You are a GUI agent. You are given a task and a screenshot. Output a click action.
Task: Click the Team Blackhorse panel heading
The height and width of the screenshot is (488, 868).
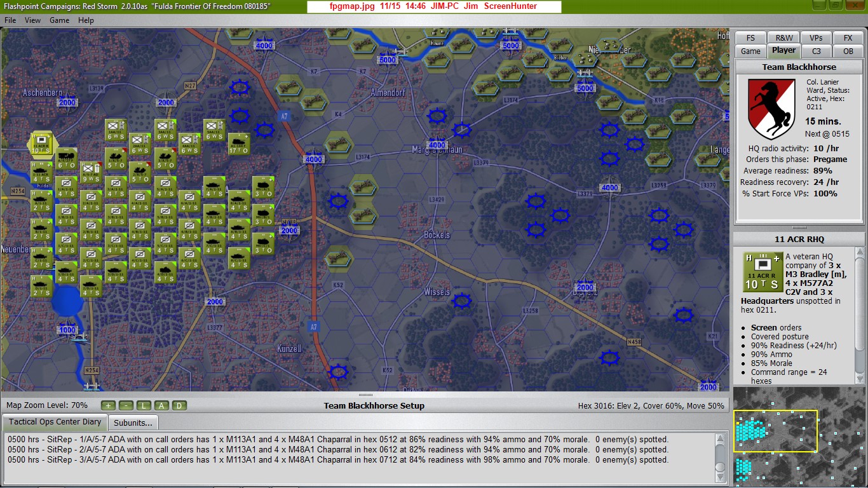click(x=799, y=67)
